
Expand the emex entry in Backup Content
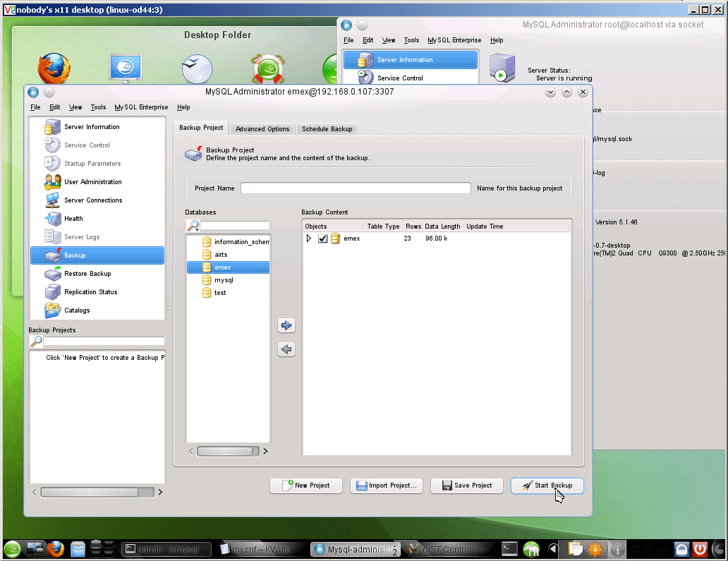[309, 239]
